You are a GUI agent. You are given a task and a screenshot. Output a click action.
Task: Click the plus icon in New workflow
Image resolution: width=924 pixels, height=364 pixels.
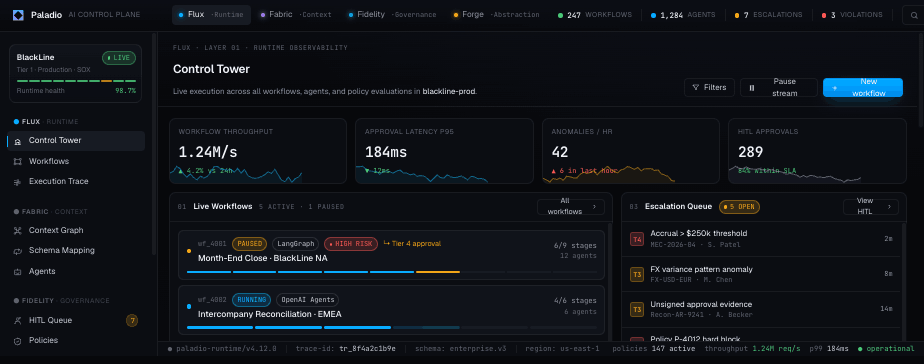tap(834, 88)
